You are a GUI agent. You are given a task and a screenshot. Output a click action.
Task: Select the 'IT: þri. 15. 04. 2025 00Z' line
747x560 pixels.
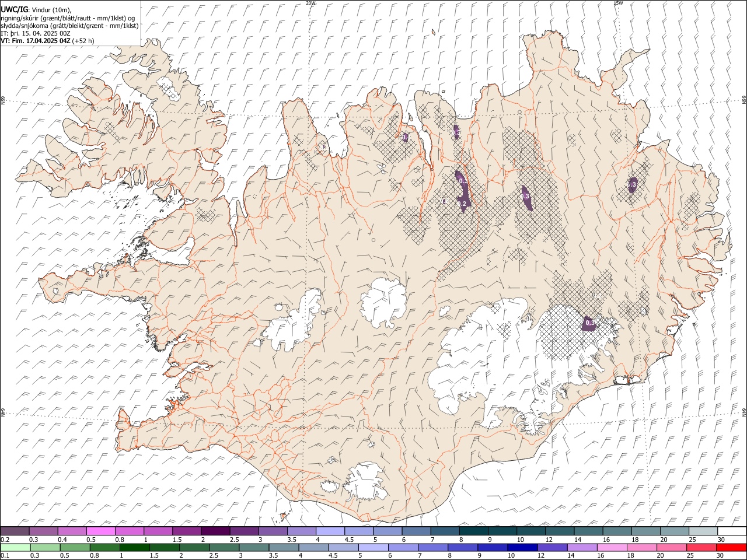[x=35, y=33]
